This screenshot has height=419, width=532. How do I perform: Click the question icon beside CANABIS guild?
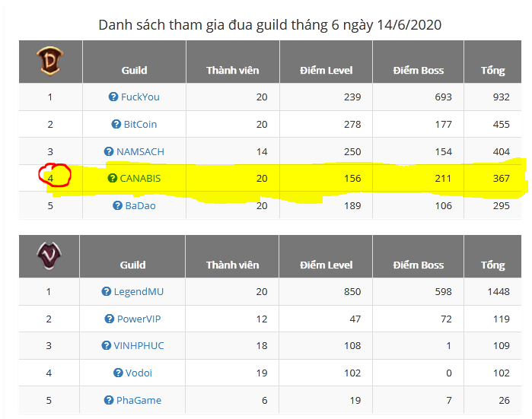click(x=112, y=178)
